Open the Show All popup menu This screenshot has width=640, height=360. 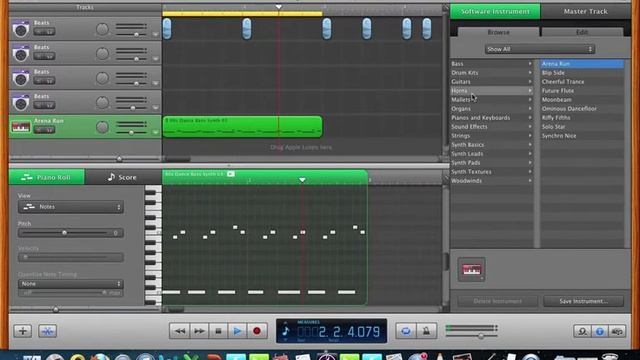[540, 49]
